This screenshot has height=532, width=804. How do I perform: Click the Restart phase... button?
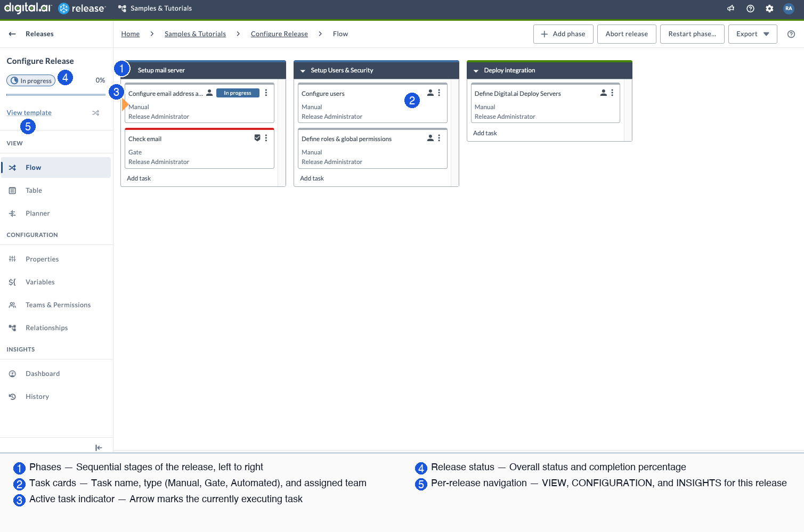pyautogui.click(x=692, y=34)
